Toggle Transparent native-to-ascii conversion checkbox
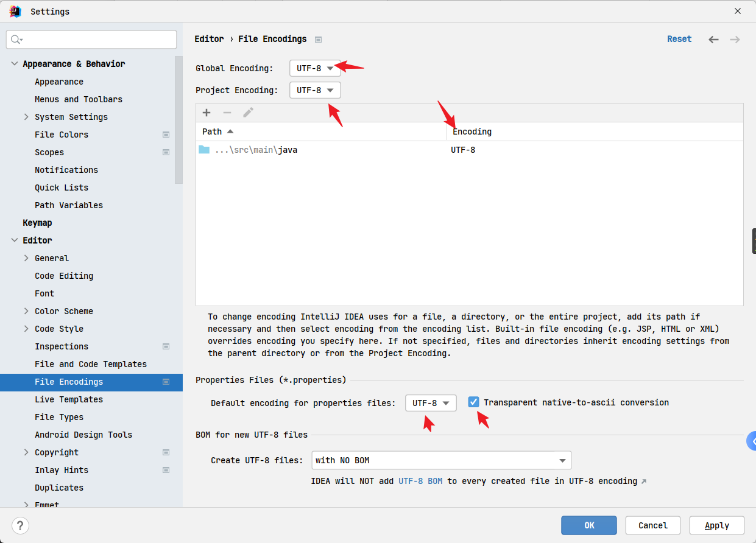Viewport: 756px width, 543px height. 473,402
